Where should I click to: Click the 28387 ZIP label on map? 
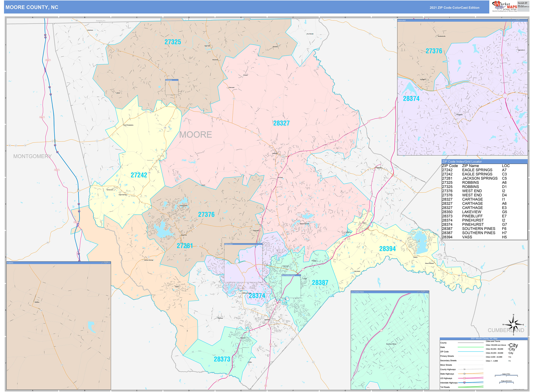click(x=320, y=283)
